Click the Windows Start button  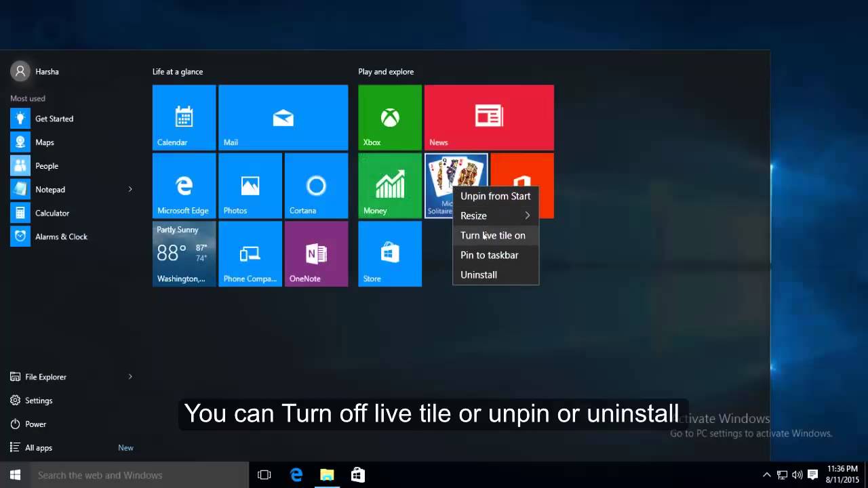[15, 475]
